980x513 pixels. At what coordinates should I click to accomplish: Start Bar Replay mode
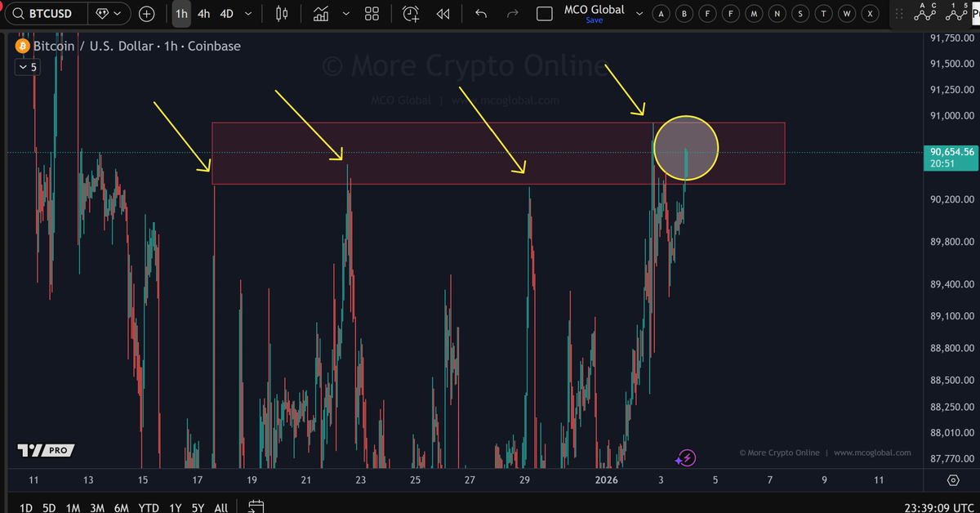click(x=442, y=14)
